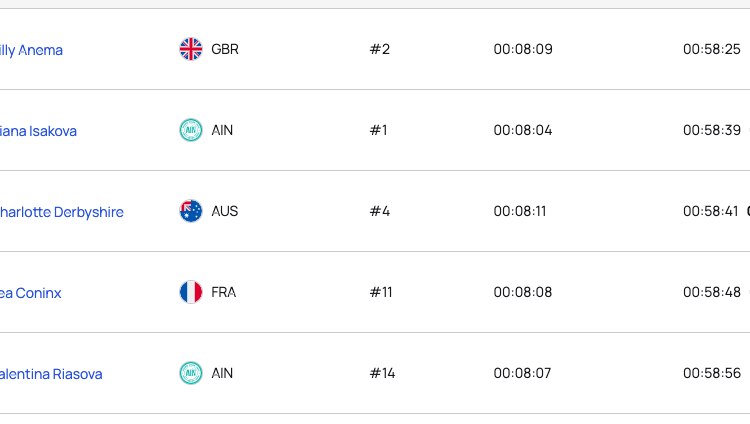Screen dimensions: 750x424
Task: Open Isakova athlete profile link
Action: (x=38, y=131)
